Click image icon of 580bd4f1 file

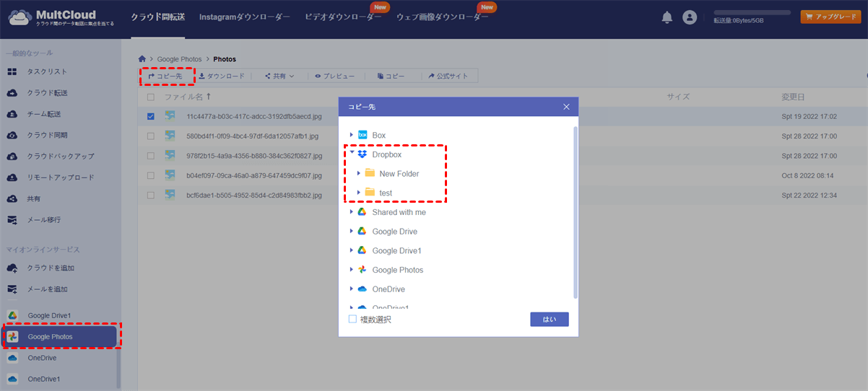(170, 135)
